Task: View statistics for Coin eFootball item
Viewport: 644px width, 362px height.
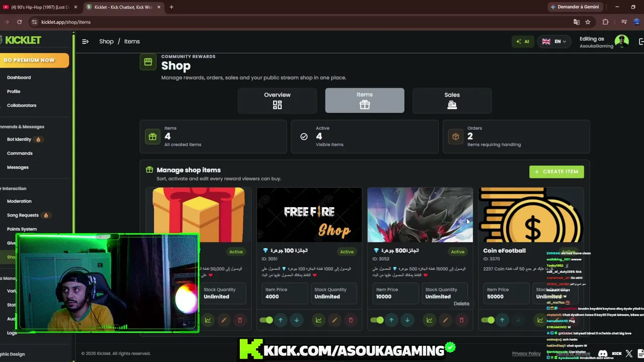Action: coord(540,320)
